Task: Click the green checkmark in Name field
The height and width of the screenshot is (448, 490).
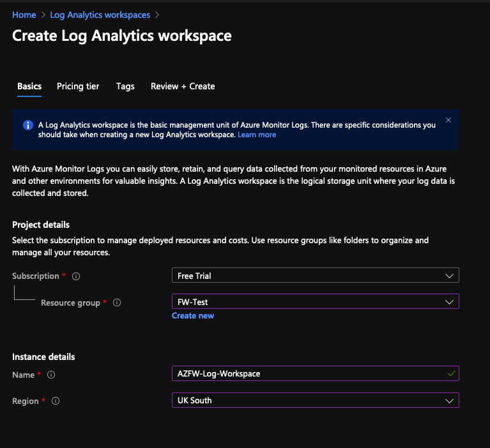Action: [x=451, y=373]
